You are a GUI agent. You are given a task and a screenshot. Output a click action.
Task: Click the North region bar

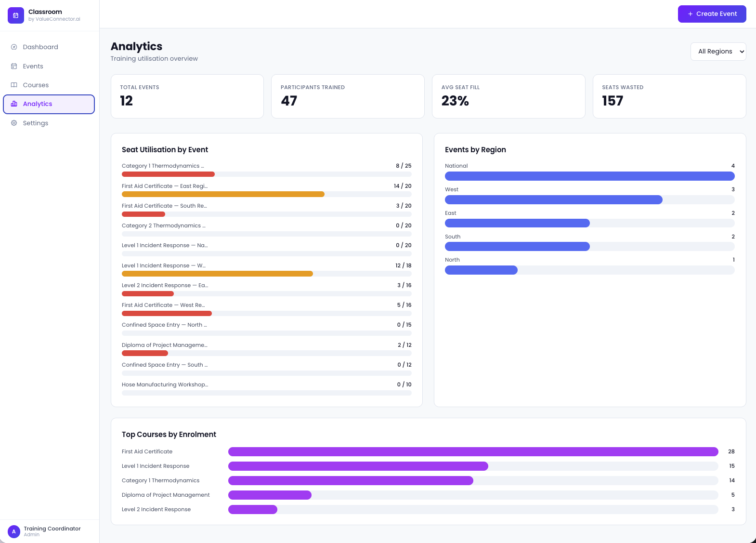[x=590, y=270]
